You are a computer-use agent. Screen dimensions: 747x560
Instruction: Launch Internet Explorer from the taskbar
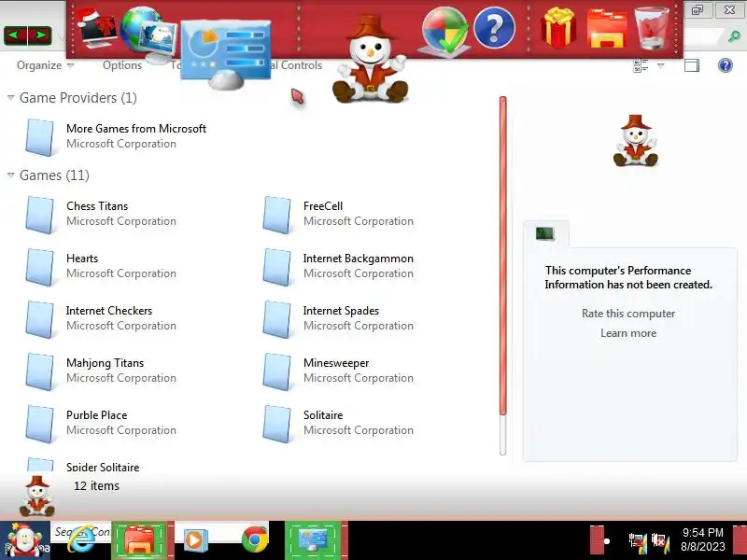coord(81,539)
